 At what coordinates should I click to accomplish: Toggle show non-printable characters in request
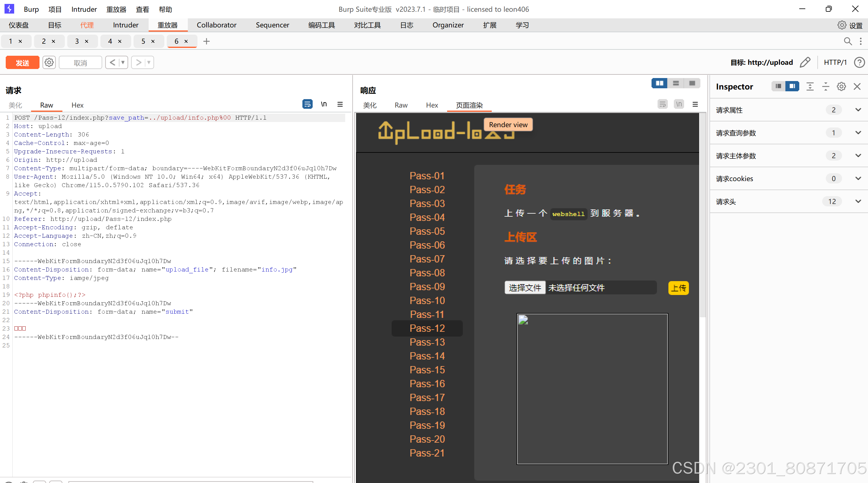click(324, 104)
